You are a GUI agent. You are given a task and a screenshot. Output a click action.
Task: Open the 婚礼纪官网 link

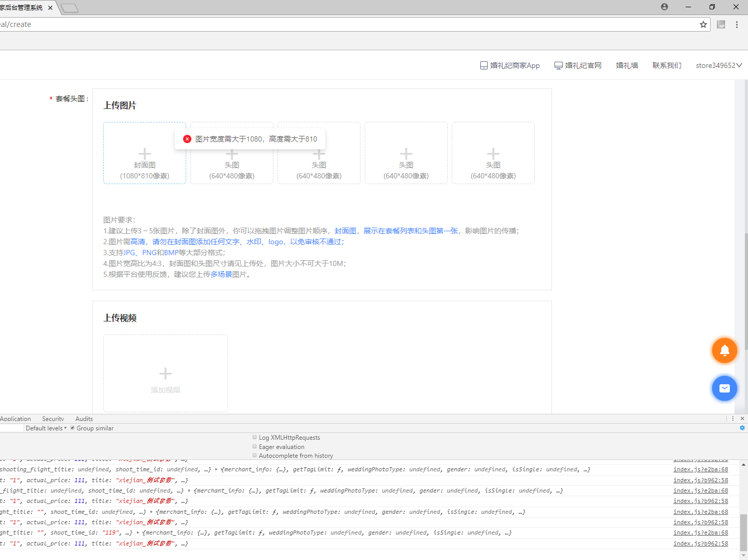(578, 65)
